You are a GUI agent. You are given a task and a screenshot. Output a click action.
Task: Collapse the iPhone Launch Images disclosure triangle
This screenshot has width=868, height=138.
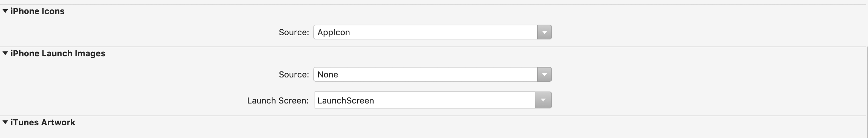[x=5, y=53]
